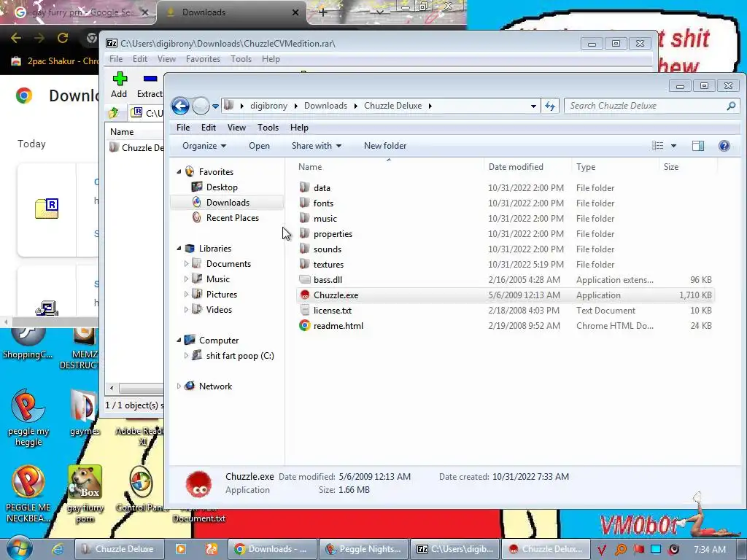
Task: Select the textures folder icon
Action: coord(304,264)
